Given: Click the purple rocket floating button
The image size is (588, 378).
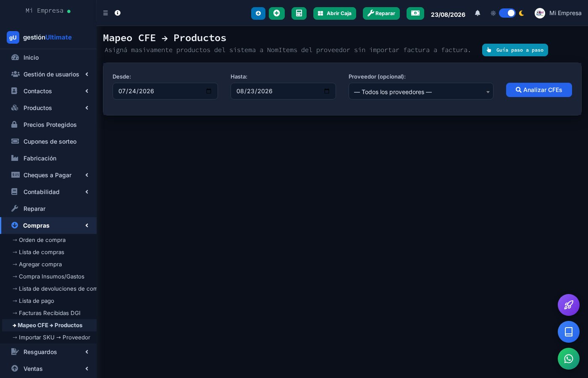Looking at the screenshot, I should click(x=569, y=305).
